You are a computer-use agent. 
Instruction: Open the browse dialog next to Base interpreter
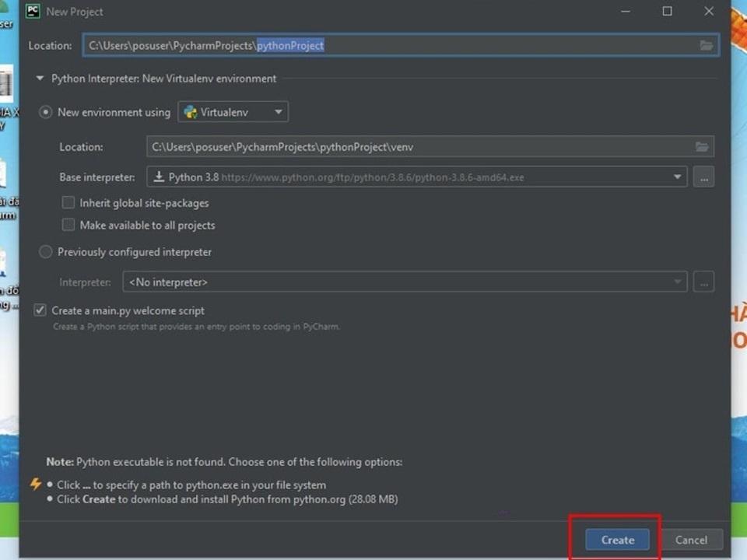click(x=703, y=177)
